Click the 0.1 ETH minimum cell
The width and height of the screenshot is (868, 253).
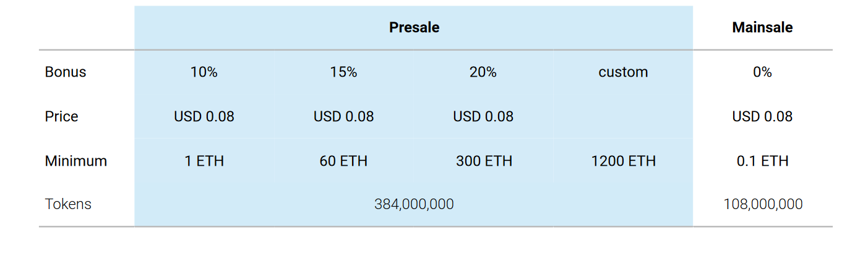coord(762,161)
